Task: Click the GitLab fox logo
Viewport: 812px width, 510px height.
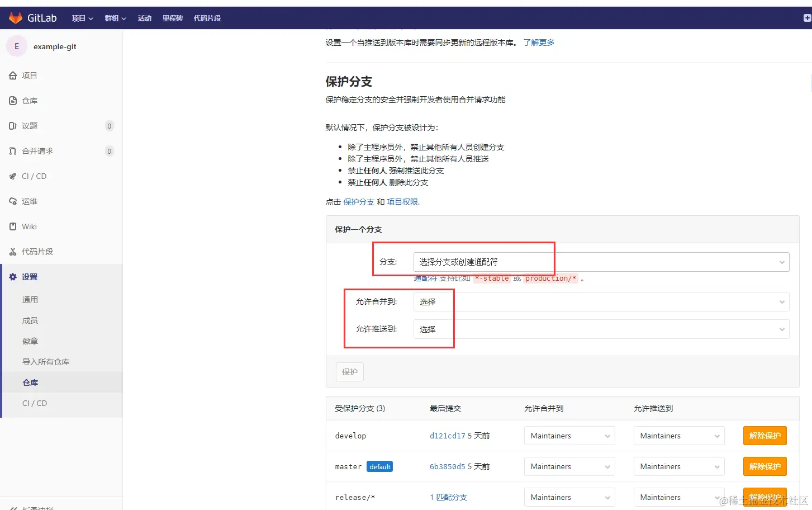Action: click(x=16, y=18)
